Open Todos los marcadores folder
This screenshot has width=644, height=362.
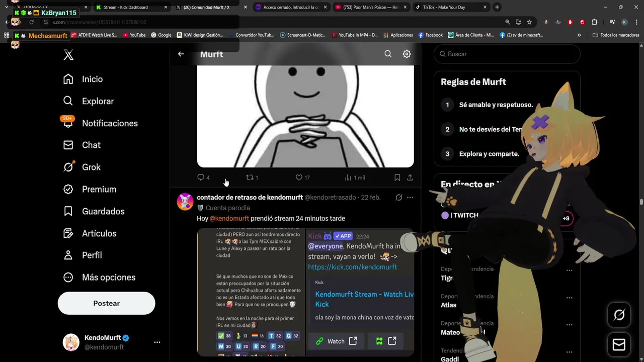(x=616, y=35)
